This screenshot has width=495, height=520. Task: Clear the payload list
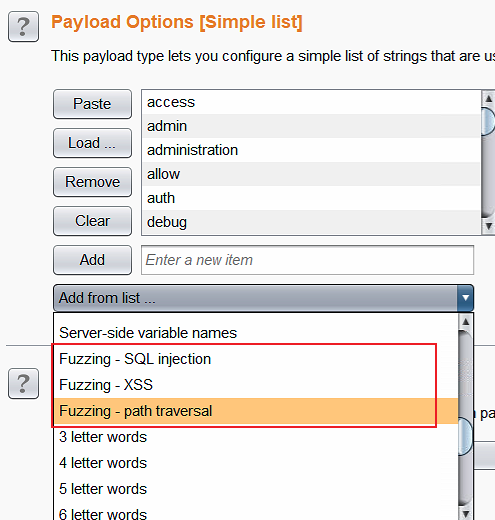[92, 221]
